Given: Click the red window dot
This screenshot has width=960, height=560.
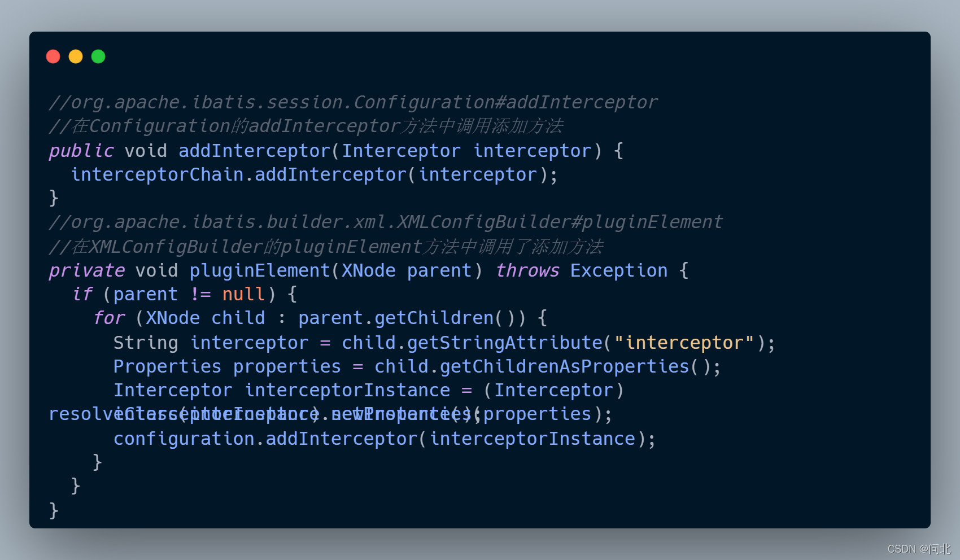Looking at the screenshot, I should coord(53,56).
